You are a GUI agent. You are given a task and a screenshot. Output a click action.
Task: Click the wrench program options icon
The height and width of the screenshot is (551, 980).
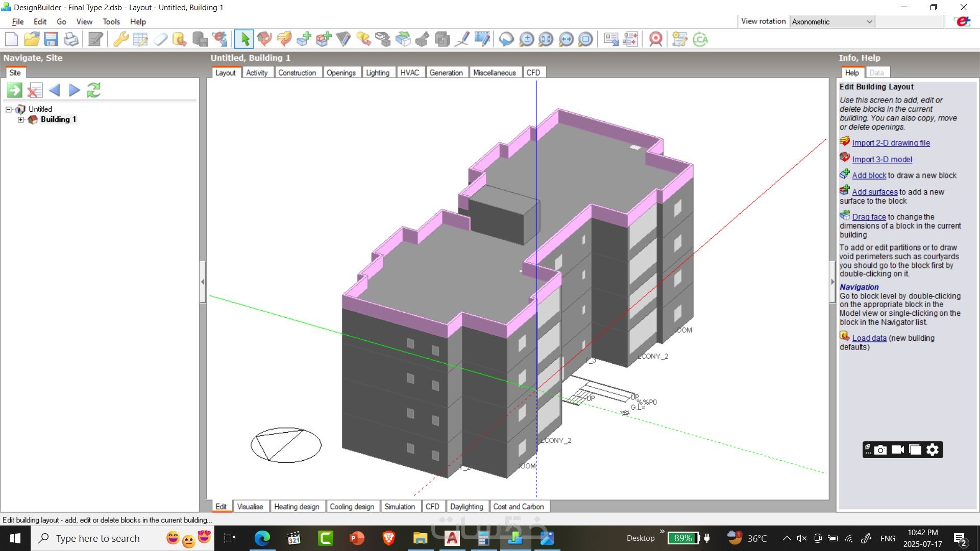pyautogui.click(x=121, y=39)
